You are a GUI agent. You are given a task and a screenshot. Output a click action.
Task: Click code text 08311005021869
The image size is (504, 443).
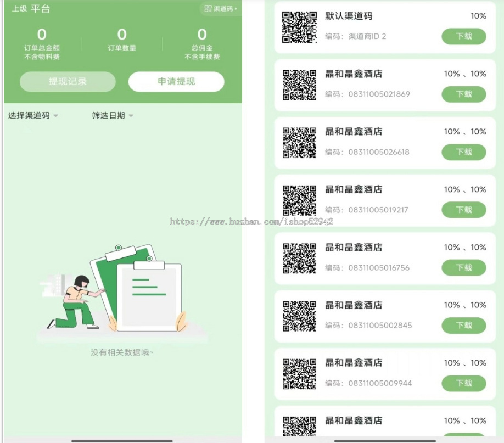(379, 94)
